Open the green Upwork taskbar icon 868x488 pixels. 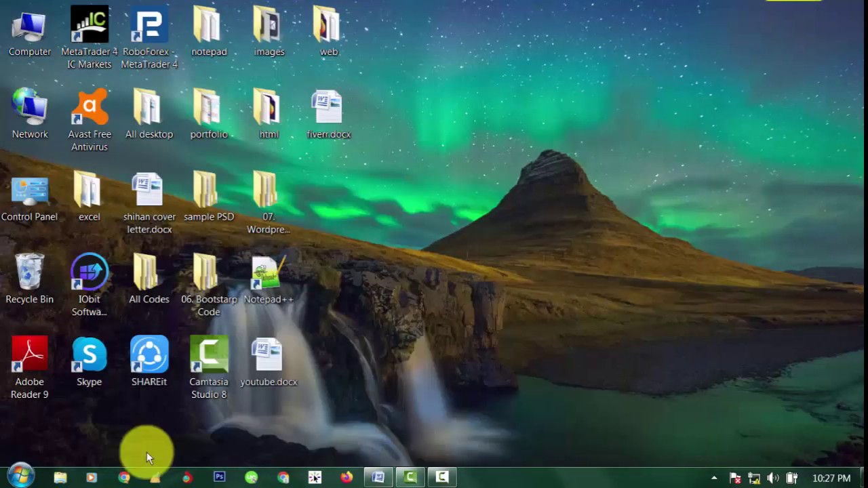click(x=251, y=477)
